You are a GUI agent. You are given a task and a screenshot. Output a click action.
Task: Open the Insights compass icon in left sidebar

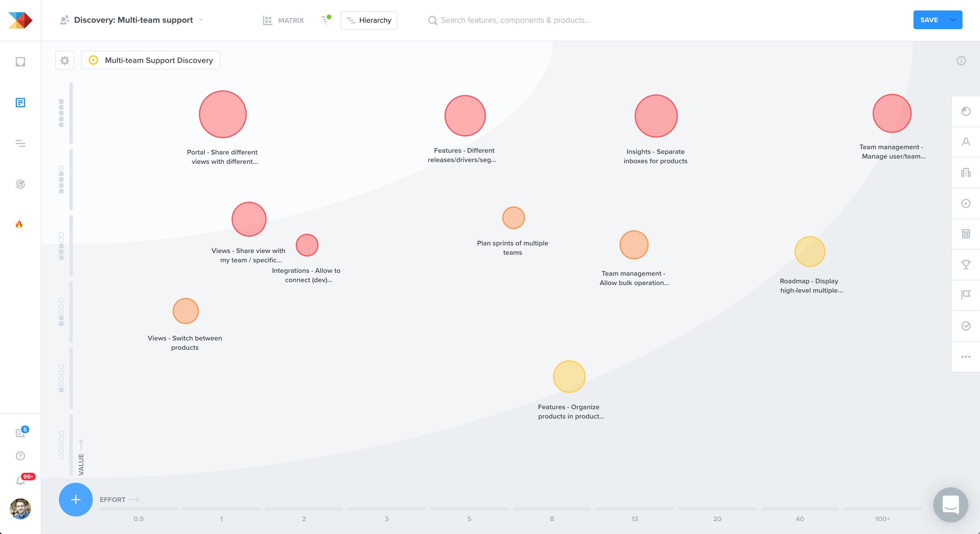(x=20, y=184)
